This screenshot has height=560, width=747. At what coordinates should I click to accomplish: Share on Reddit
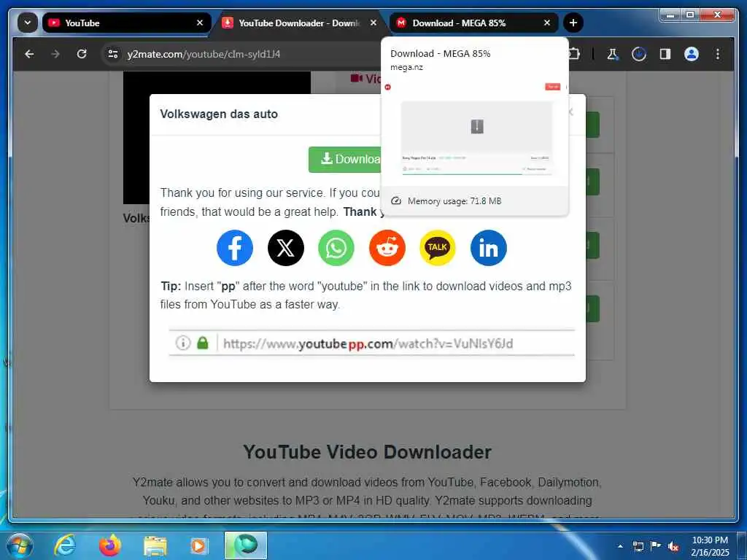[x=387, y=248]
